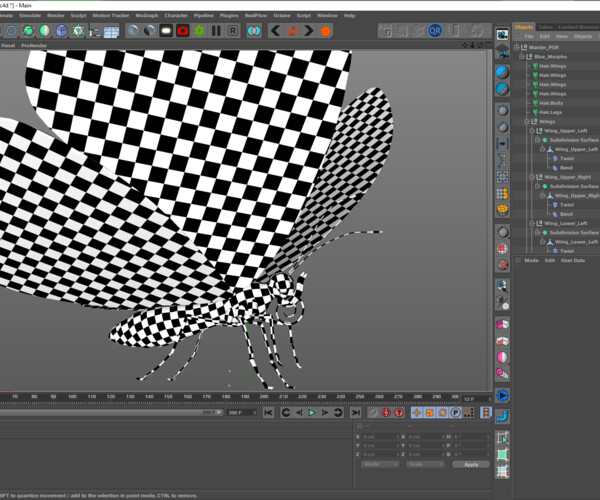Click frame 200 on the timeline ruler

click(264, 397)
